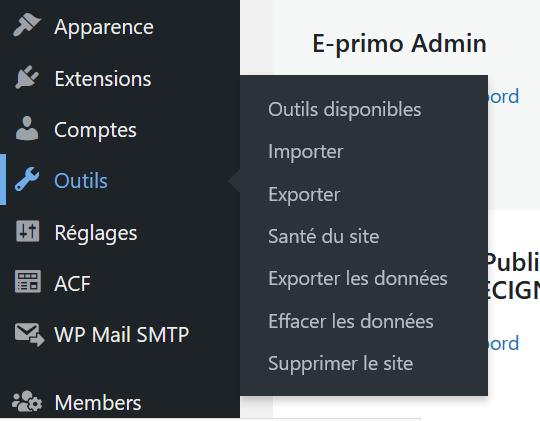The width and height of the screenshot is (540, 421).
Task: Click the Apparence paintbrush icon
Action: (x=27, y=25)
